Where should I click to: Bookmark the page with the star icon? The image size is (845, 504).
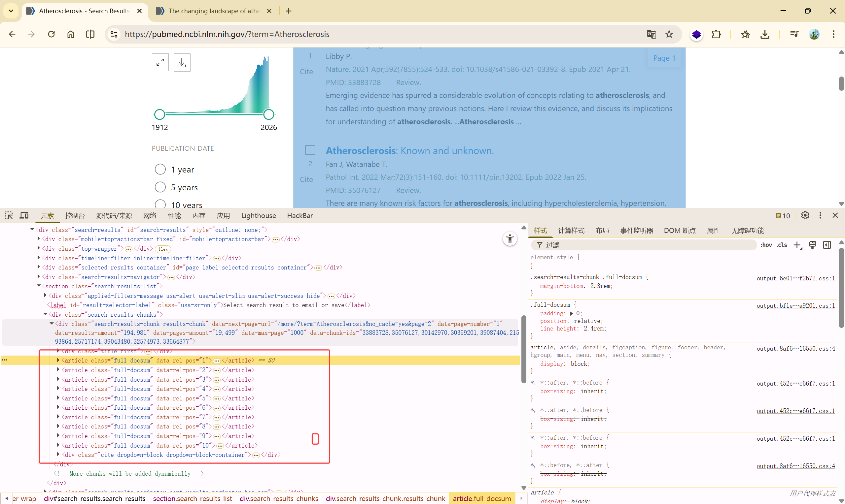point(669,34)
